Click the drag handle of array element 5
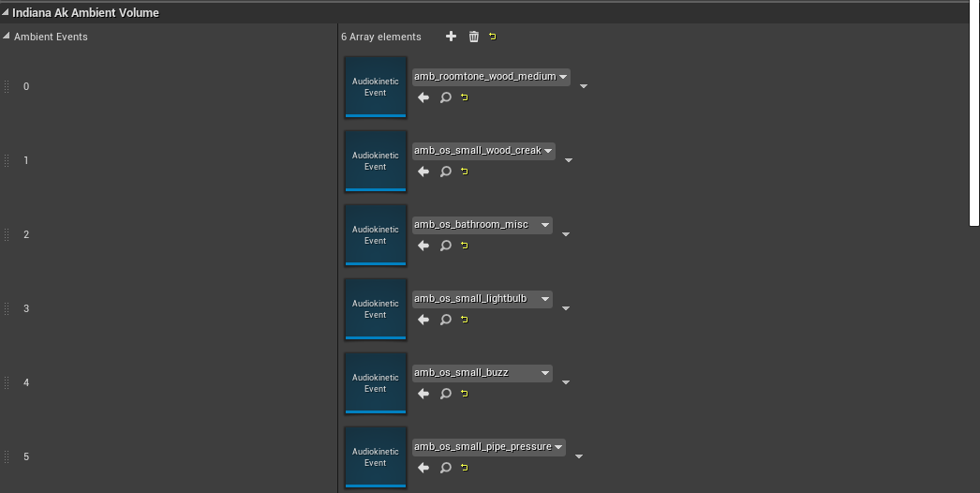980x493 pixels. click(7, 456)
